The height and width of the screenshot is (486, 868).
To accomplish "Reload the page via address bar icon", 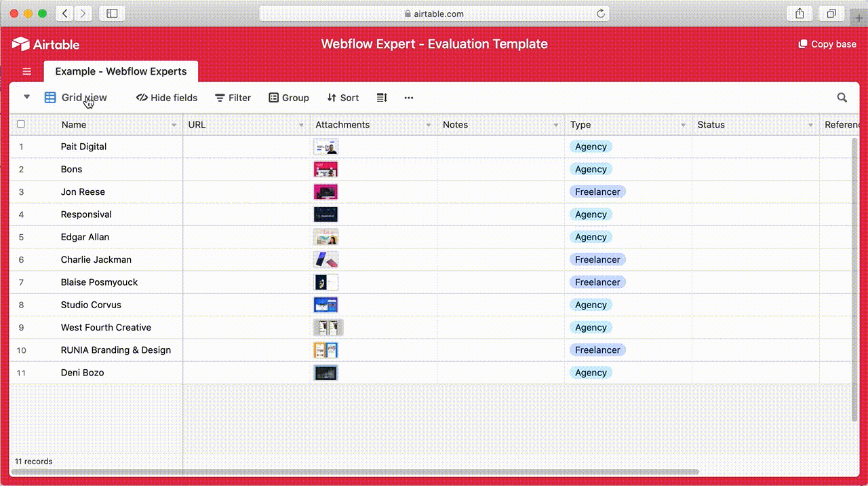I will click(601, 14).
